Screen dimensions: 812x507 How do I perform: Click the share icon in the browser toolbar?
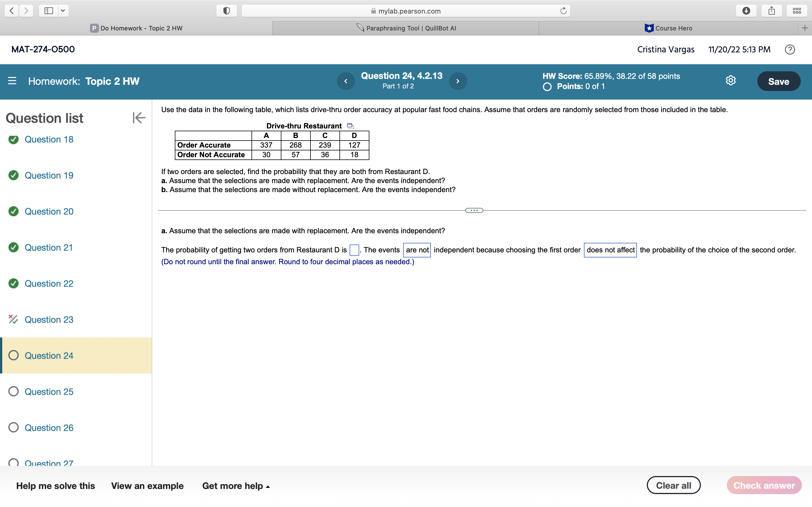pyautogui.click(x=771, y=10)
